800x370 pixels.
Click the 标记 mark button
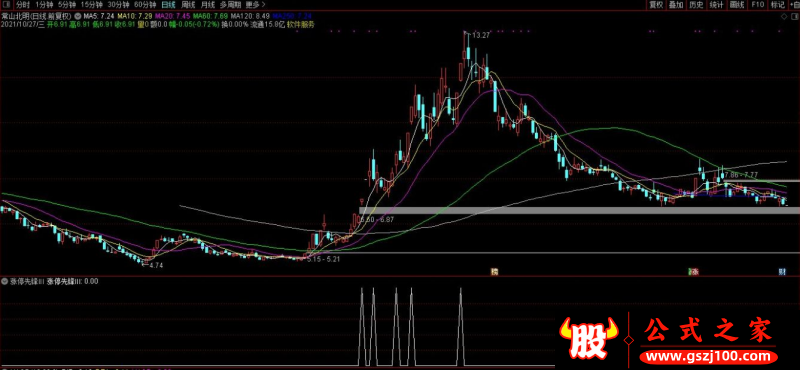[x=778, y=5]
